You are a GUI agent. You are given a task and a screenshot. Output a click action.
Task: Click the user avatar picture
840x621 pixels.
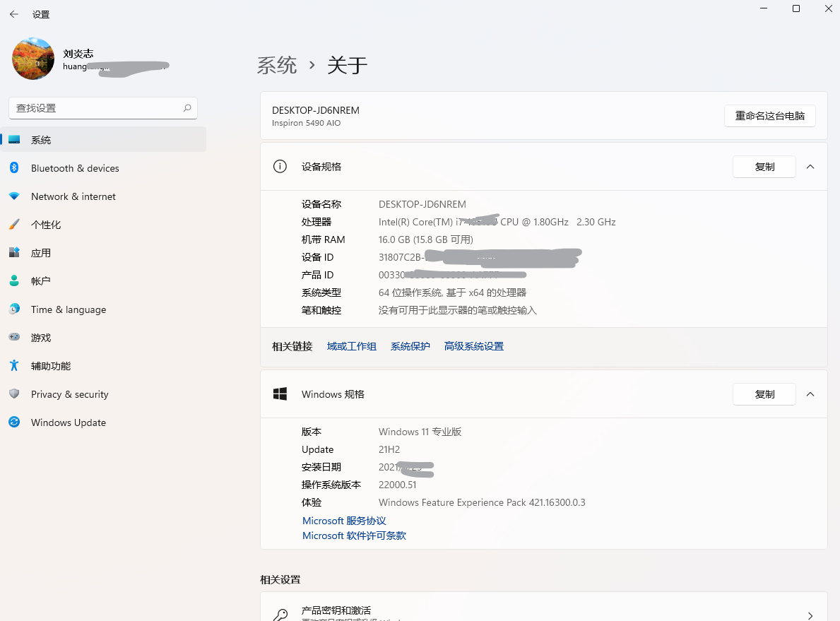pyautogui.click(x=32, y=59)
